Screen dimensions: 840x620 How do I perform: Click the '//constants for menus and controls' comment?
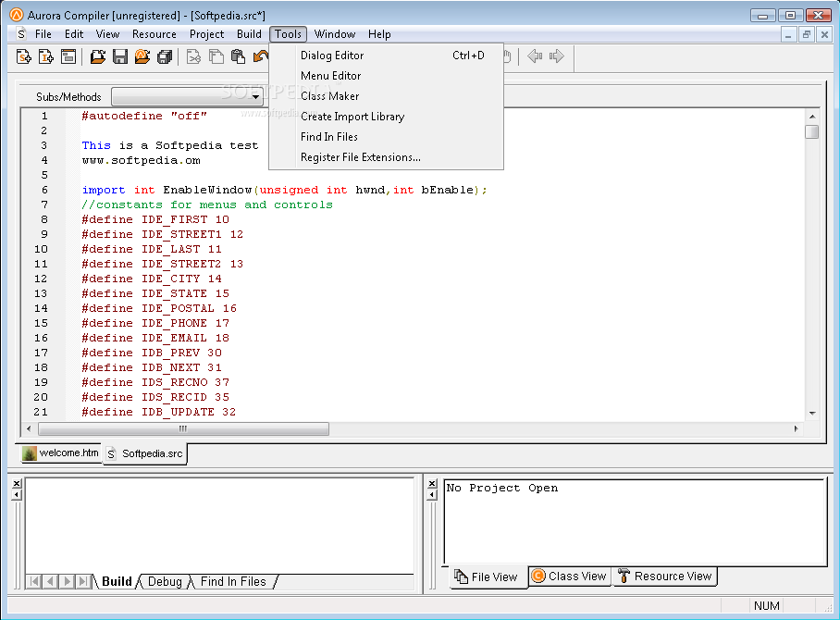[x=207, y=205]
